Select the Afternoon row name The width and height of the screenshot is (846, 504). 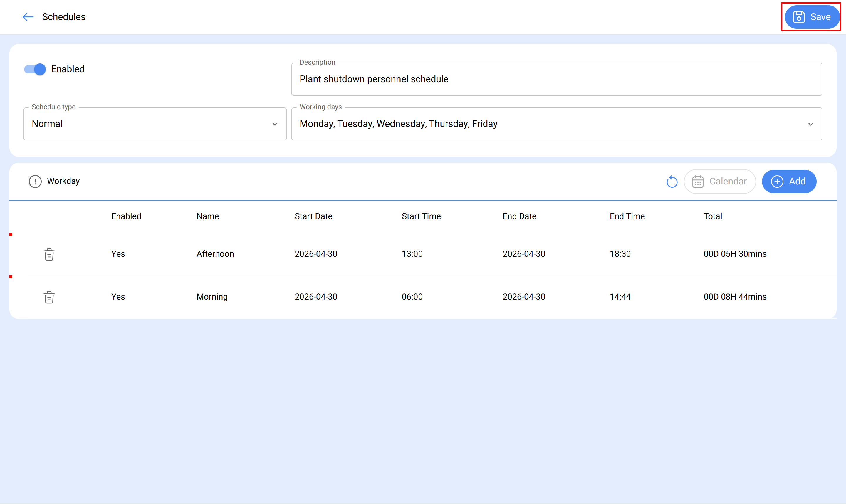(x=215, y=254)
